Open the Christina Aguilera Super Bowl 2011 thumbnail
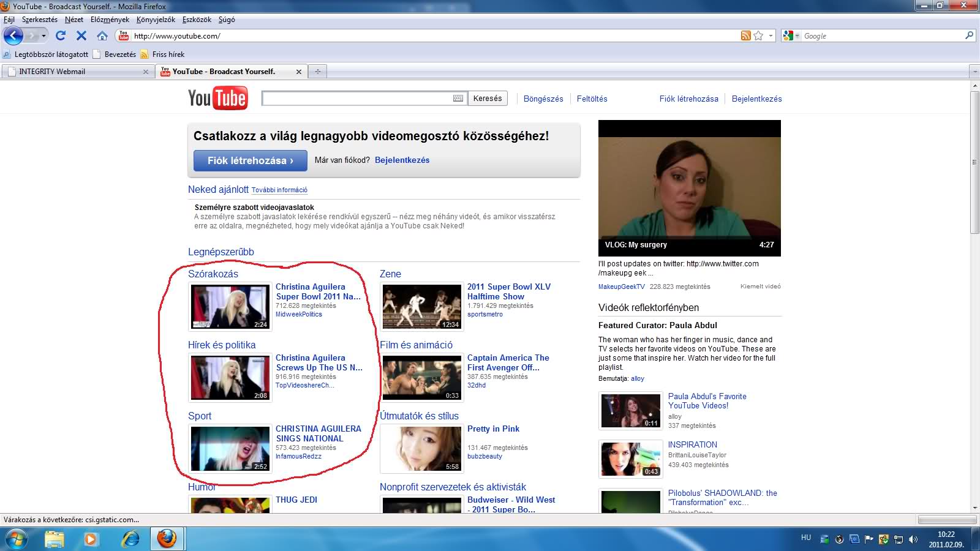This screenshot has width=980, height=551. click(x=230, y=306)
